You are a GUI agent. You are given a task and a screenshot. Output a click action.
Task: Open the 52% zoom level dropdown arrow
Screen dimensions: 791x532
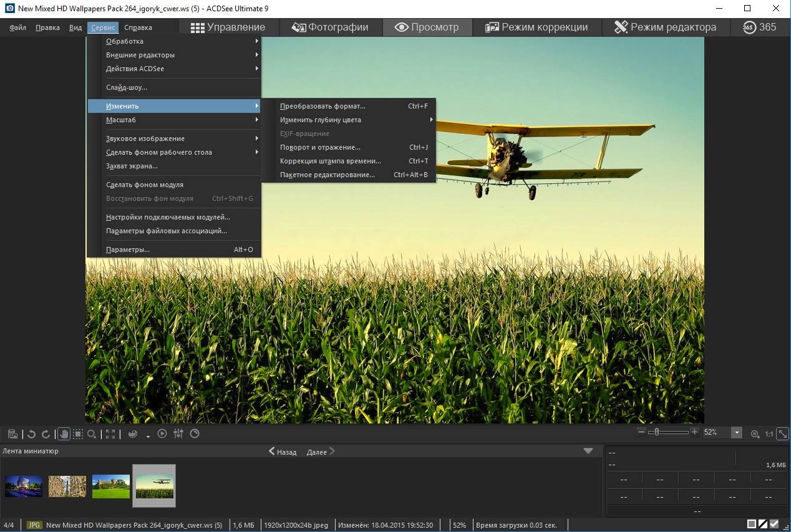737,433
